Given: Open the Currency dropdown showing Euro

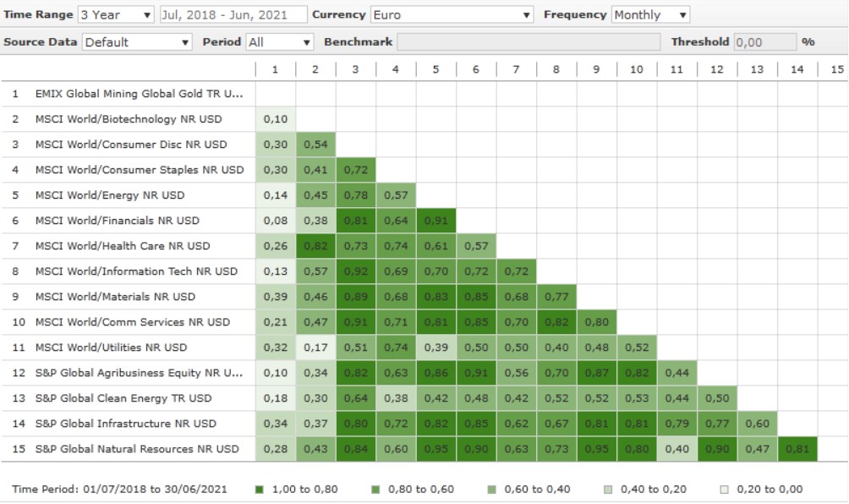Looking at the screenshot, I should 452,15.
